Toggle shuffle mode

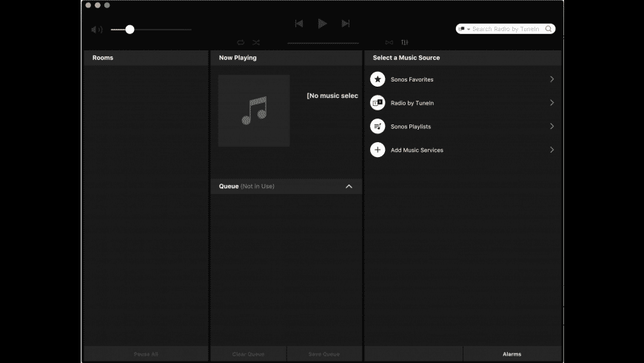click(x=256, y=42)
